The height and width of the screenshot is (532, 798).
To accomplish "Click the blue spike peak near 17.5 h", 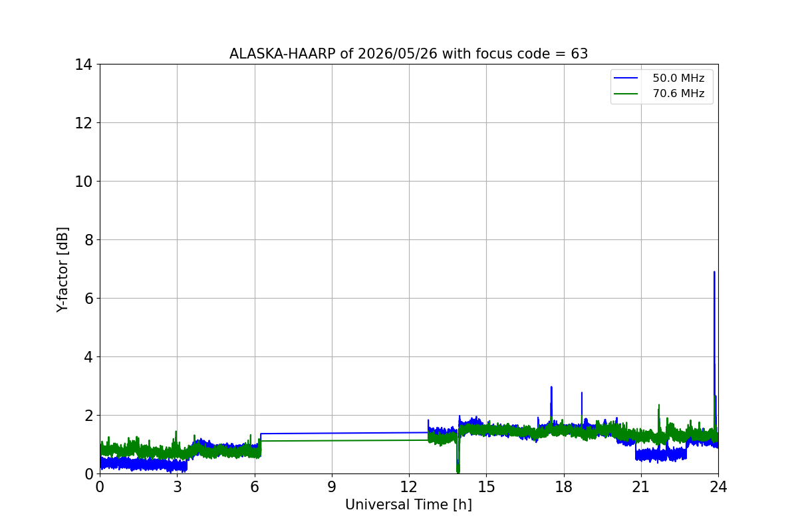I will [x=551, y=388].
